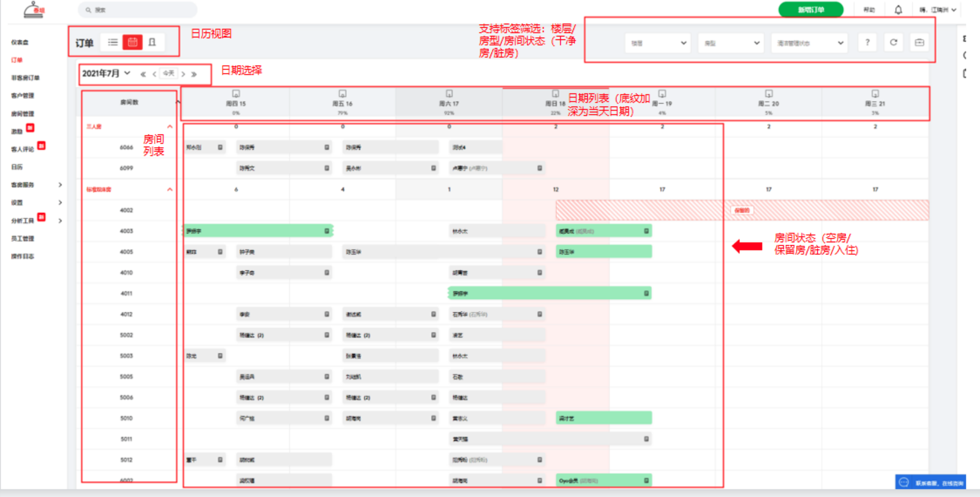This screenshot has height=497, width=980.
Task: Switch to the list view icon
Action: [113, 42]
